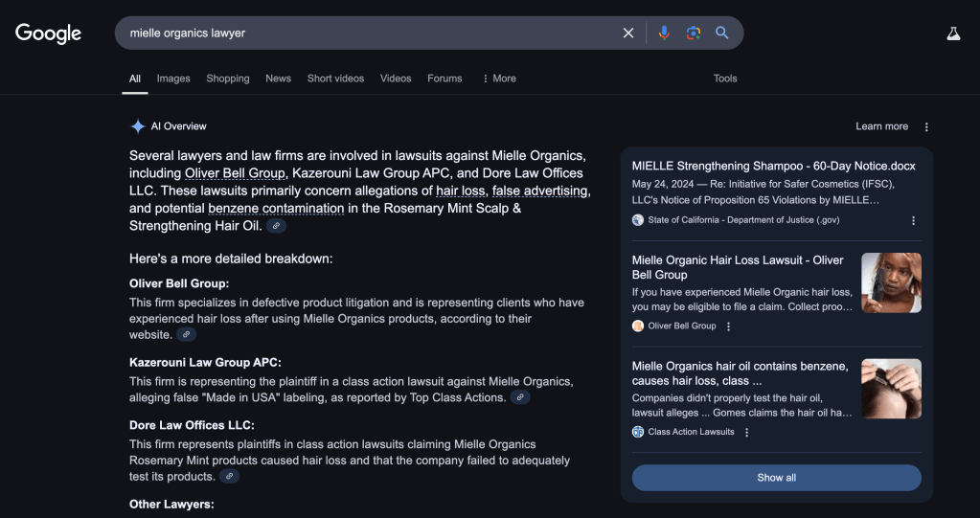The width and height of the screenshot is (980, 518).
Task: Click source link icon after Top Class Actions
Action: pyautogui.click(x=520, y=397)
